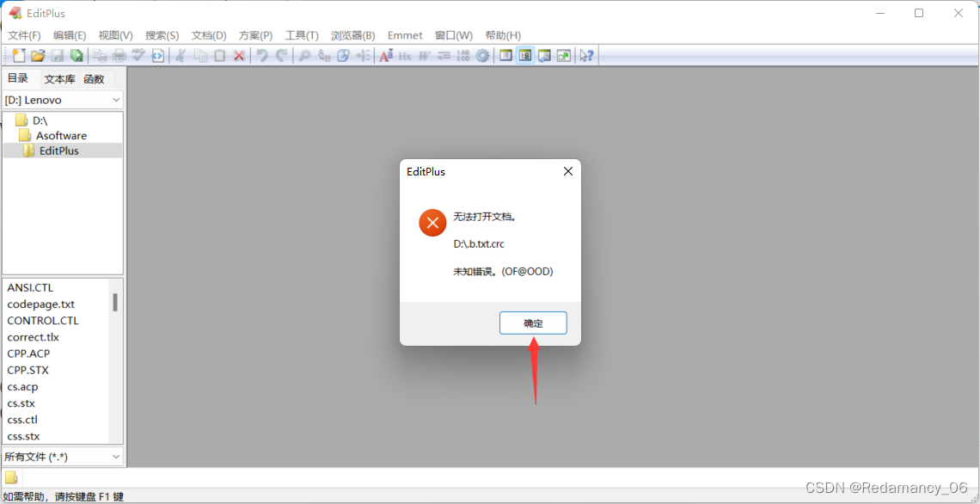Click the Cut scissors icon
Screen dimensions: 980x504
(181, 56)
